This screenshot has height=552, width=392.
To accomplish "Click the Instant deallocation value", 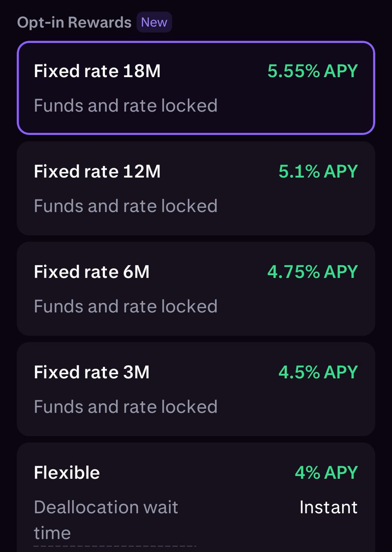I will tap(328, 508).
